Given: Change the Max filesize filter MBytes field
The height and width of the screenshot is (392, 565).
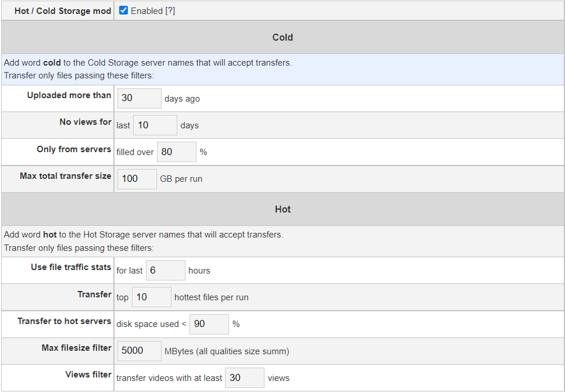Looking at the screenshot, I should [x=140, y=351].
